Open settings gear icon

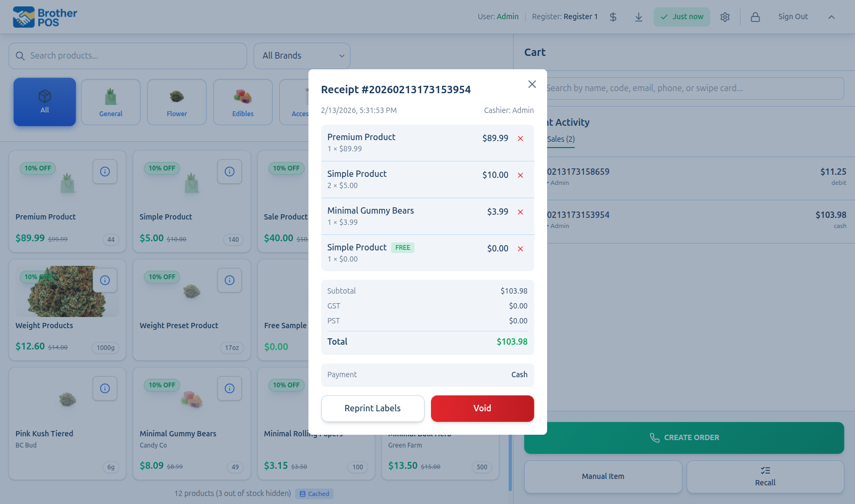724,17
